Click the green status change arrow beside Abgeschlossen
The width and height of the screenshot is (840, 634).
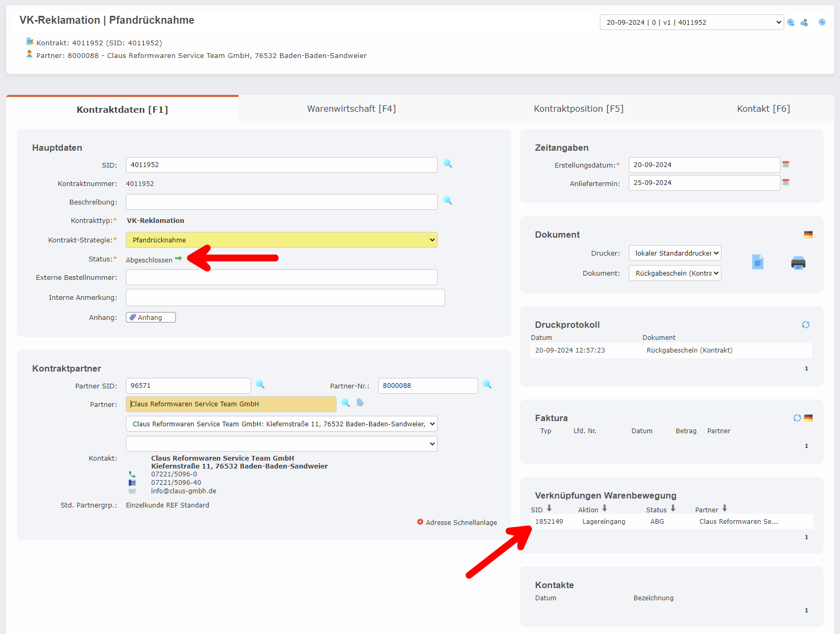[x=179, y=258]
